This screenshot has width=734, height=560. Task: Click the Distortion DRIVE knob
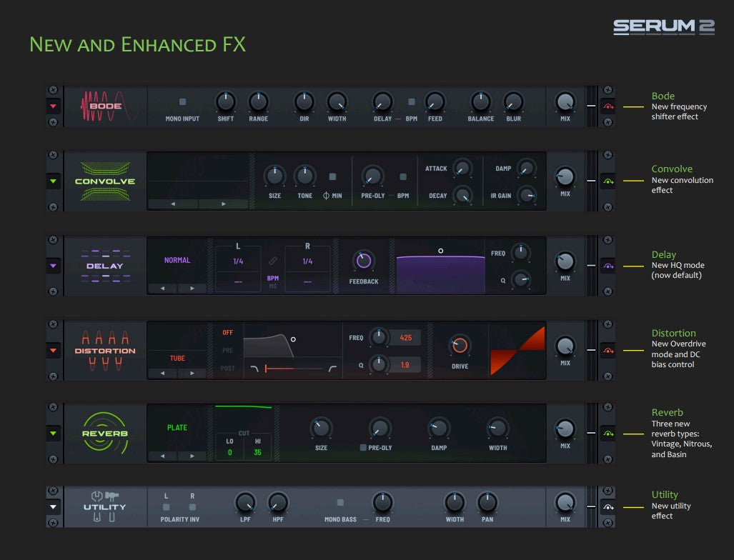[x=460, y=345]
